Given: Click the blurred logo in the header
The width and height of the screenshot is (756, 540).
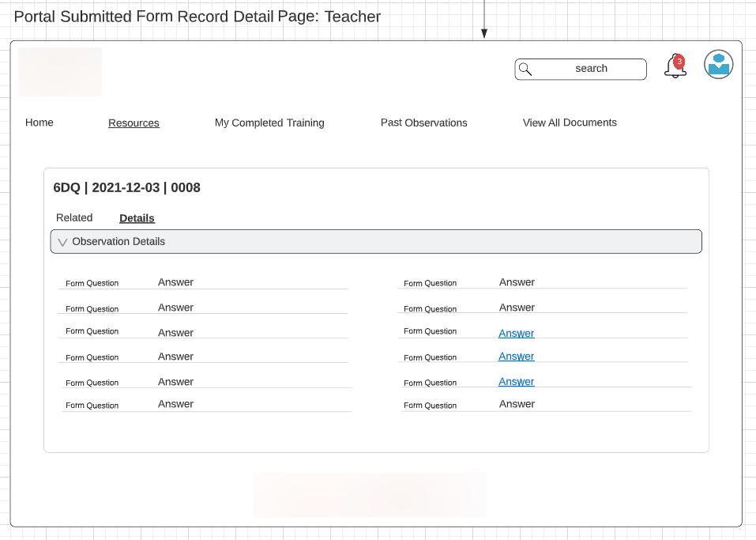Looking at the screenshot, I should 60,72.
